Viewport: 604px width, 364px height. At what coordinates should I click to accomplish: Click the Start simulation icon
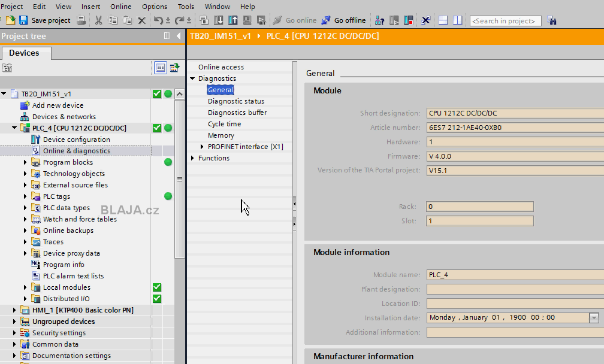tap(247, 20)
